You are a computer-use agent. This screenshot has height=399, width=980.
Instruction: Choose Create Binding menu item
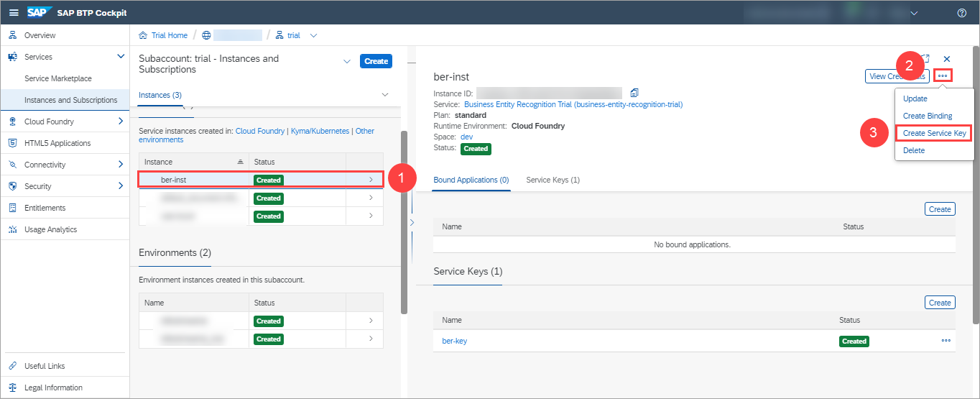click(928, 116)
